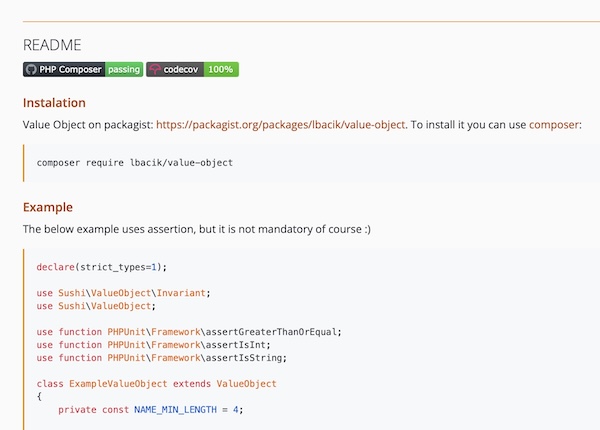Click the green "passing" build status badge
This screenshot has height=430, width=600.
click(x=124, y=70)
